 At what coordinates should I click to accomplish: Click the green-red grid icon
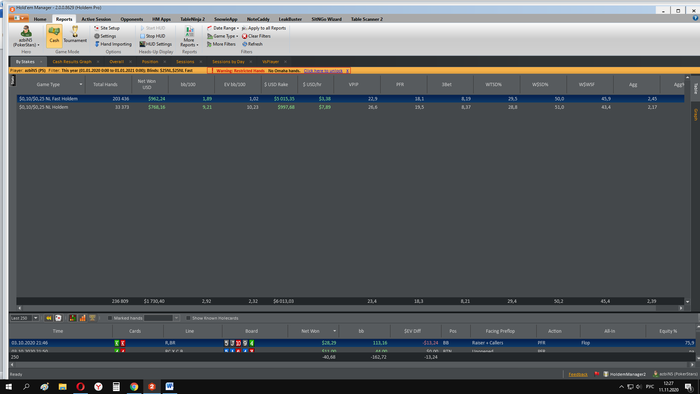(x=72, y=318)
